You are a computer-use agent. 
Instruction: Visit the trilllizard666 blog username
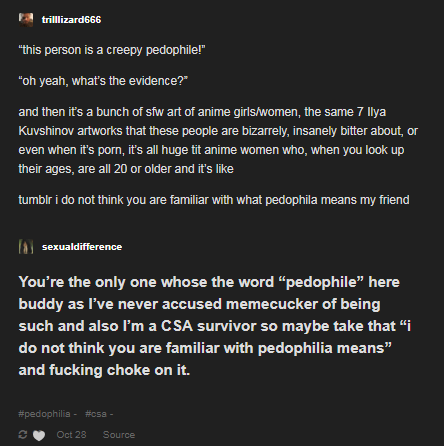click(x=71, y=20)
